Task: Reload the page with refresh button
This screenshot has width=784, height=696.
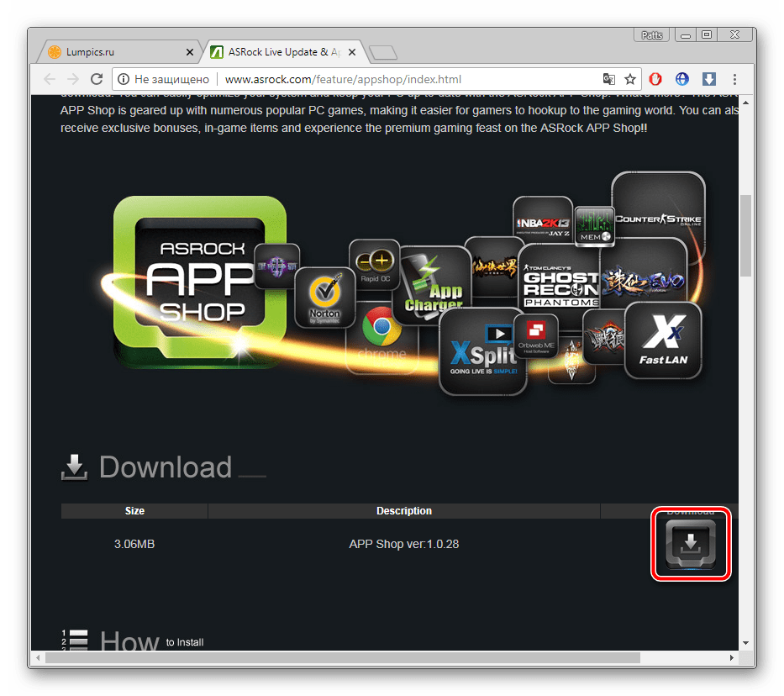Action: coord(97,79)
